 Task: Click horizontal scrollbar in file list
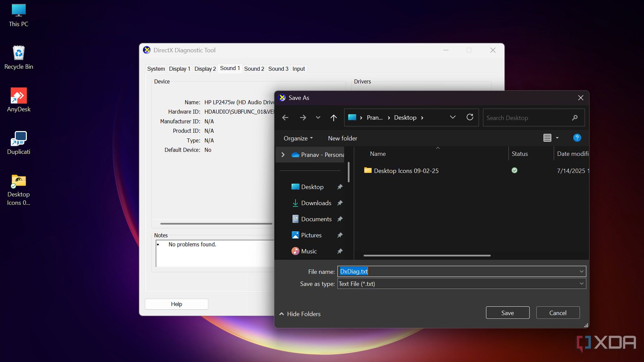tap(427, 255)
